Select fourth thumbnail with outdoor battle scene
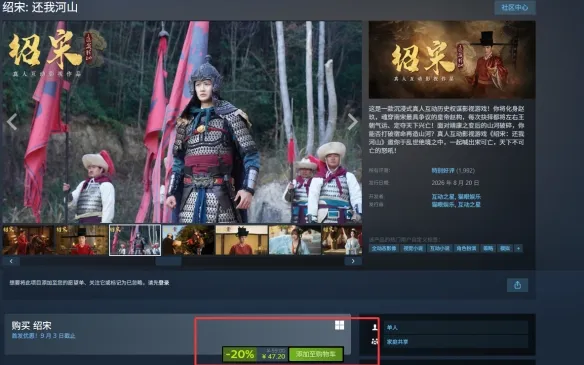Screen dimensions: 584x365 [188, 240]
